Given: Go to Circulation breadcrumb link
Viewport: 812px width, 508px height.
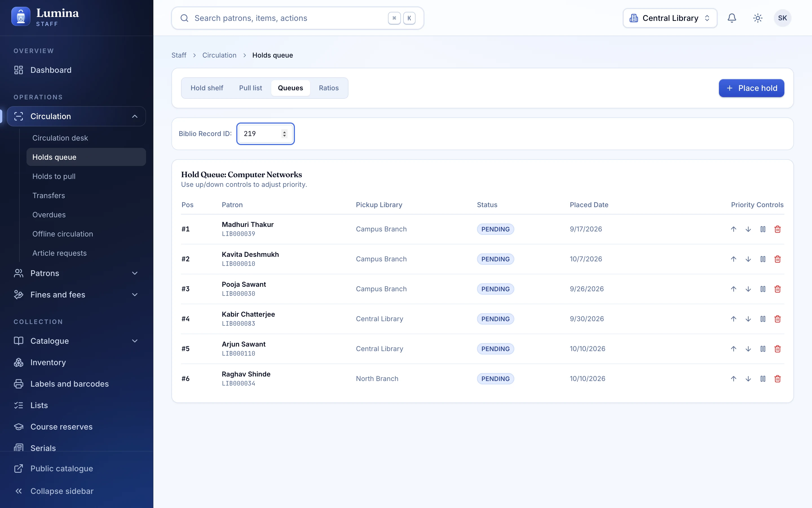Looking at the screenshot, I should click(x=219, y=55).
